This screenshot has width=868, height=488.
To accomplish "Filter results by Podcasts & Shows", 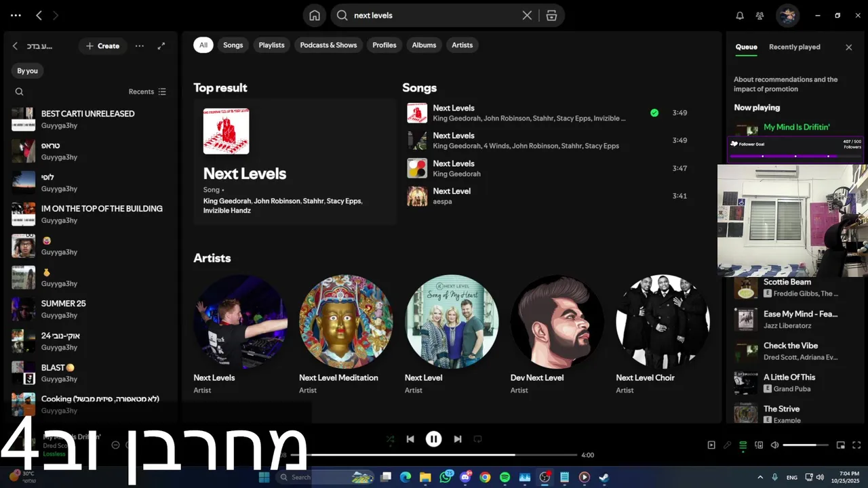I will pyautogui.click(x=328, y=45).
